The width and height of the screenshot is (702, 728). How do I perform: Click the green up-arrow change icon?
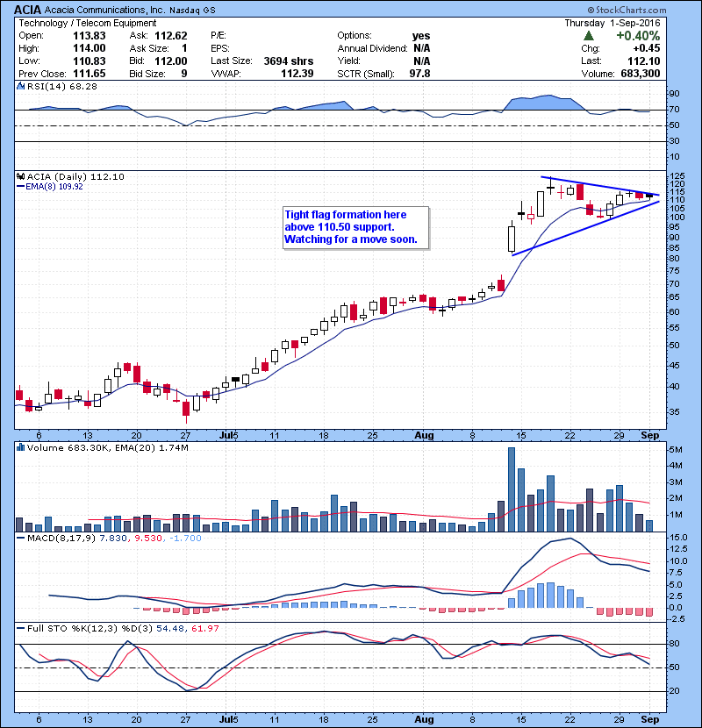(x=588, y=36)
